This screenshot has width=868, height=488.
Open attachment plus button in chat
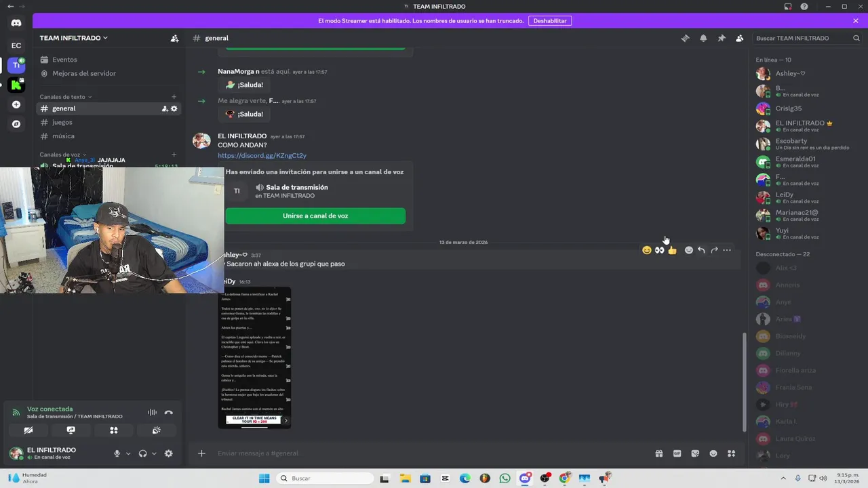point(201,453)
